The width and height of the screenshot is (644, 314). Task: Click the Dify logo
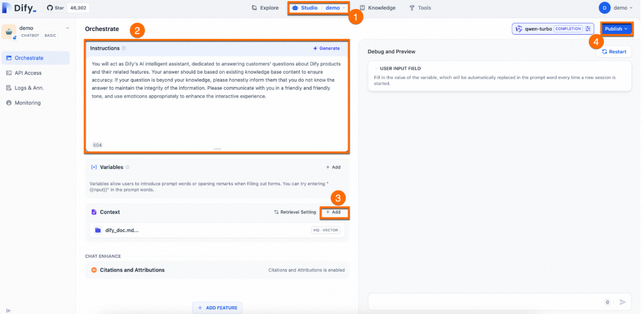[x=19, y=7]
